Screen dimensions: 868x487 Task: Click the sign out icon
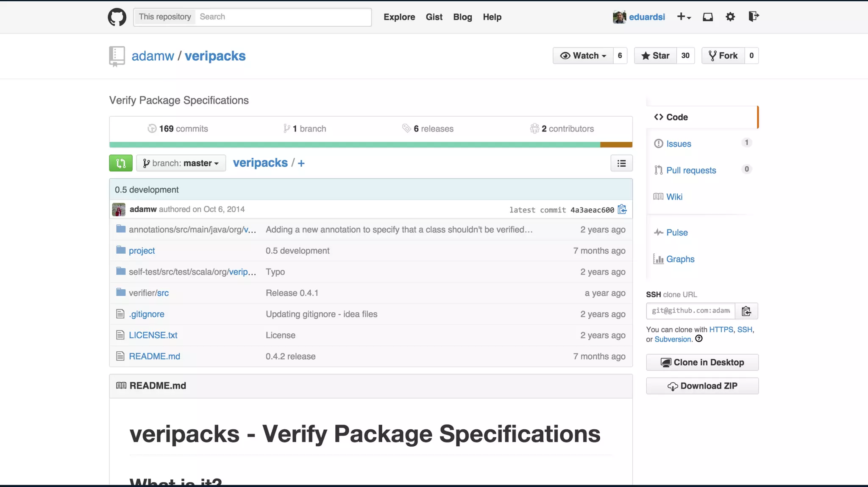[753, 17]
